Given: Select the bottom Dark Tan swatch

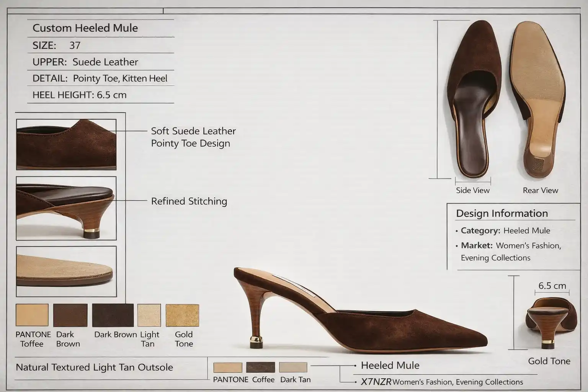Looking at the screenshot, I should tap(293, 367).
